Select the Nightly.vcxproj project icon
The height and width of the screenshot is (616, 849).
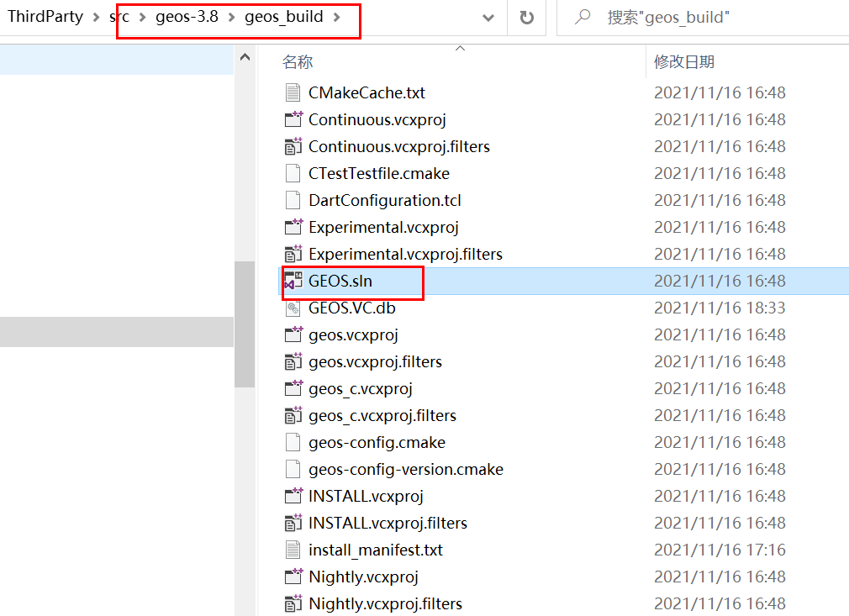(293, 577)
